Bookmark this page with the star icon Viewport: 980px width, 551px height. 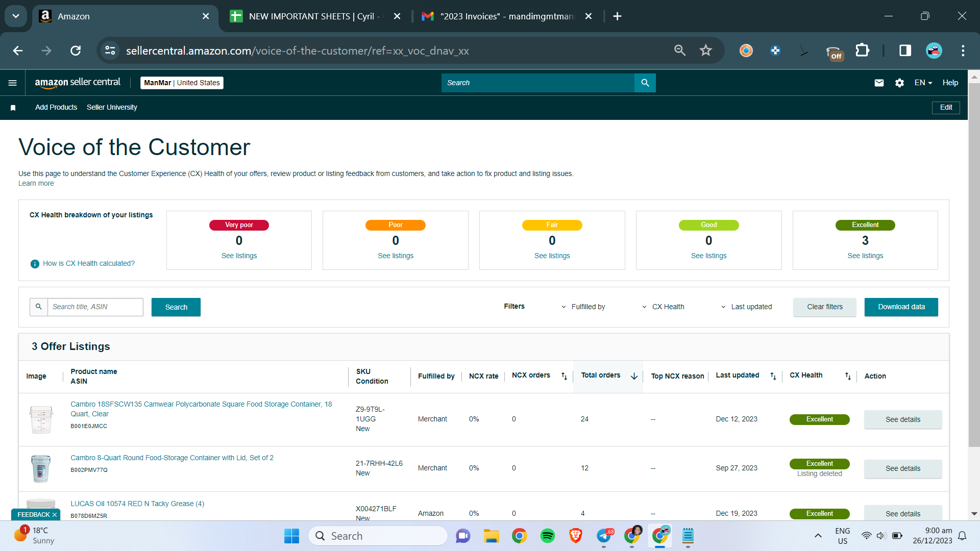coord(706,51)
